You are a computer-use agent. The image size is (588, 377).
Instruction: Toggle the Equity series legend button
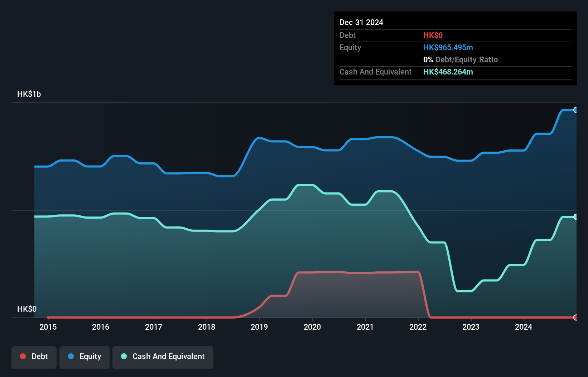(x=85, y=357)
